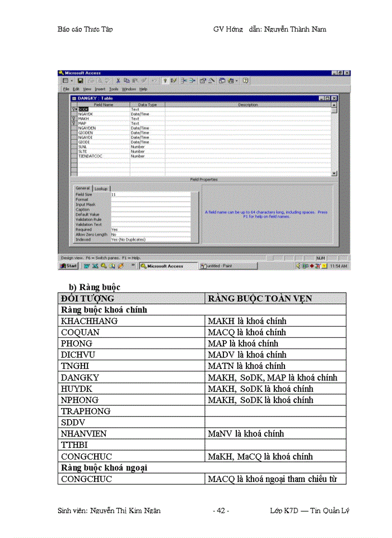Open the Tools menu
392x538 pixels.
click(114, 89)
